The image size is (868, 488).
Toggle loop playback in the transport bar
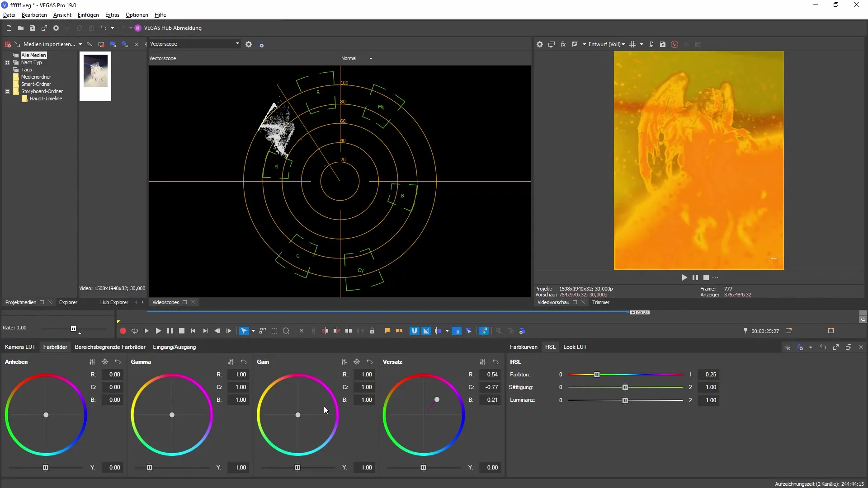point(135,331)
